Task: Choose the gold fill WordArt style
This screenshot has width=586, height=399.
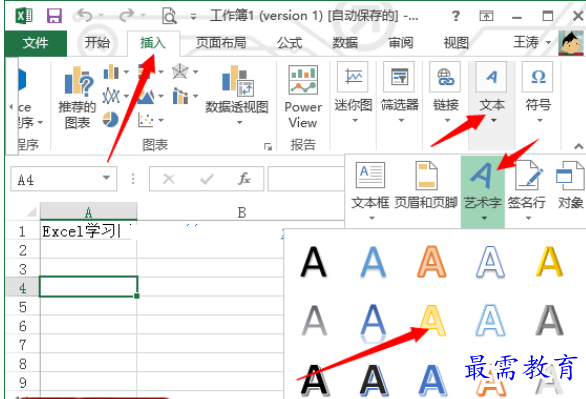Action: pos(549,262)
